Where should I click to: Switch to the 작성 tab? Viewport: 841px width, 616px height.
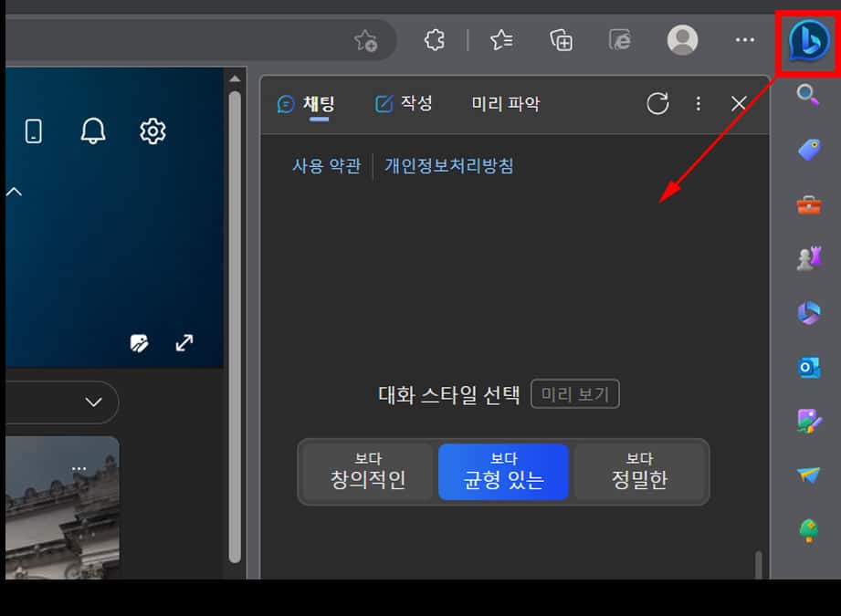pyautogui.click(x=404, y=103)
